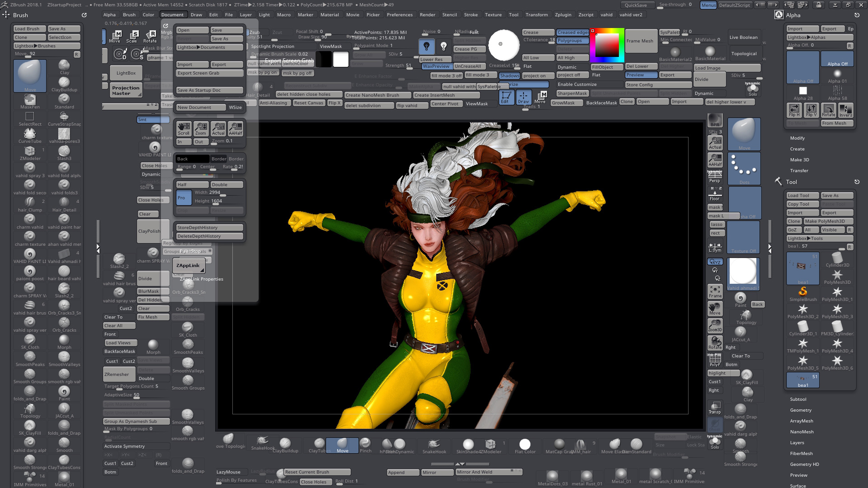Select the Clay brush icon

pos(64,66)
